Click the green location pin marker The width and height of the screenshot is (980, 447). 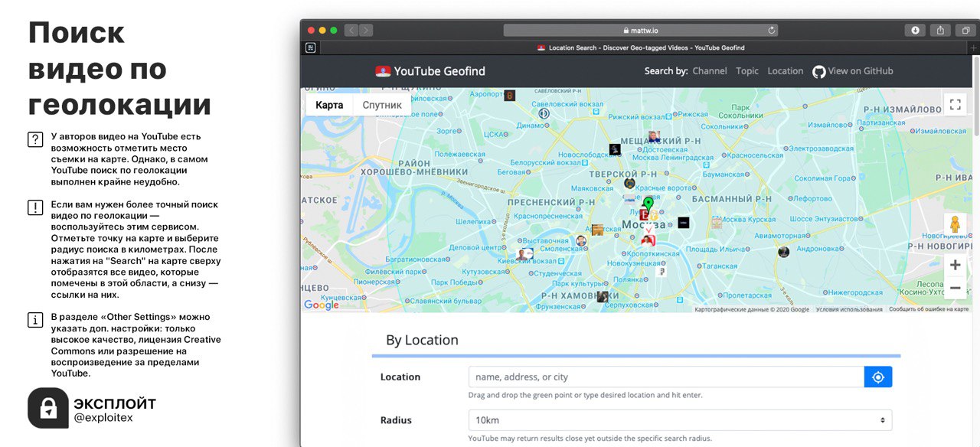pyautogui.click(x=648, y=204)
